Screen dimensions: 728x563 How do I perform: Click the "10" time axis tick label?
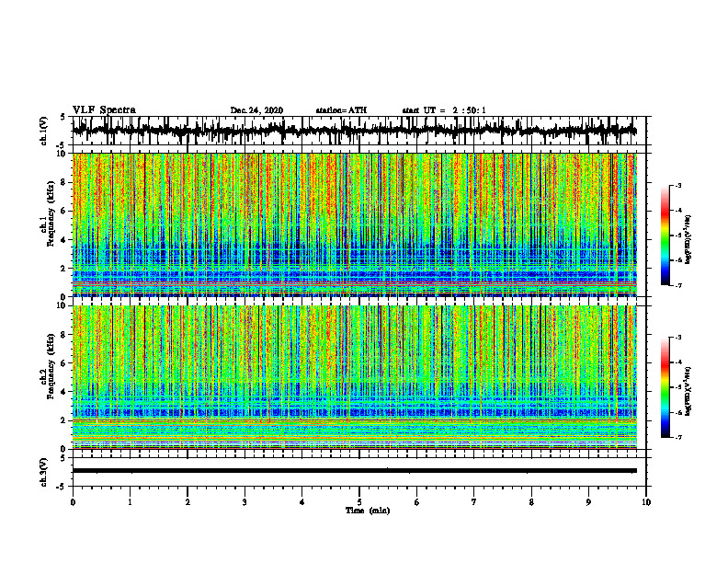[646, 502]
